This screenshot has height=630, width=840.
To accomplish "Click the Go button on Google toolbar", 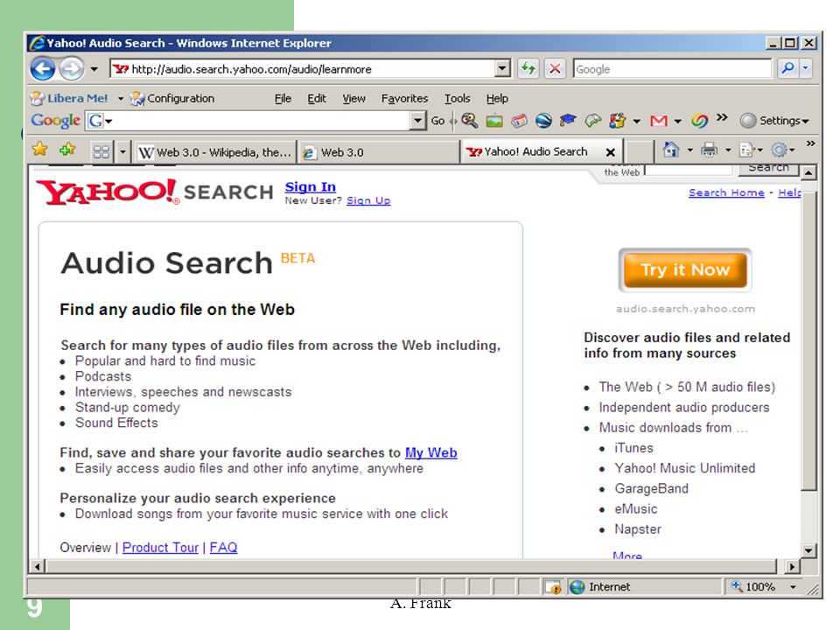I will 437,121.
